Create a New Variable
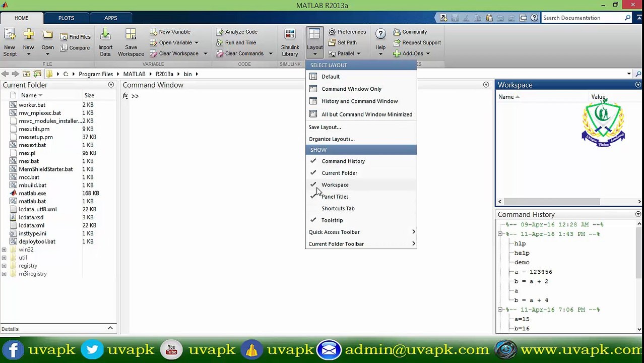The height and width of the screenshot is (363, 644). click(170, 32)
